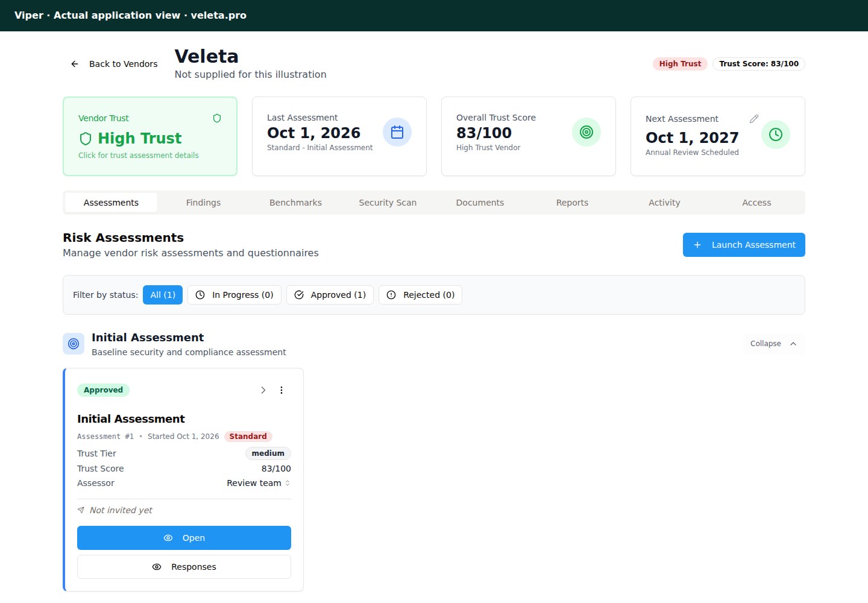The width and height of the screenshot is (868, 603).
Task: Click the pencil edit icon for Next Assessment
Action: pos(754,119)
